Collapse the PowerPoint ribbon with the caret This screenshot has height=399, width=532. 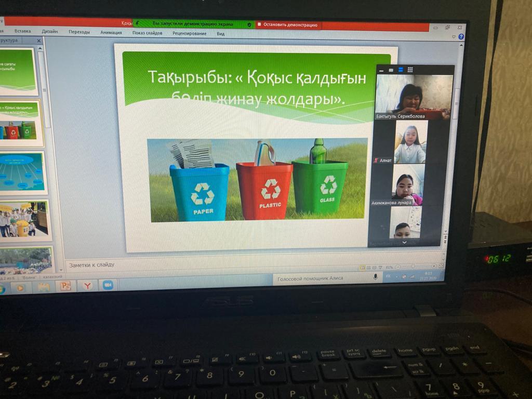(454, 37)
